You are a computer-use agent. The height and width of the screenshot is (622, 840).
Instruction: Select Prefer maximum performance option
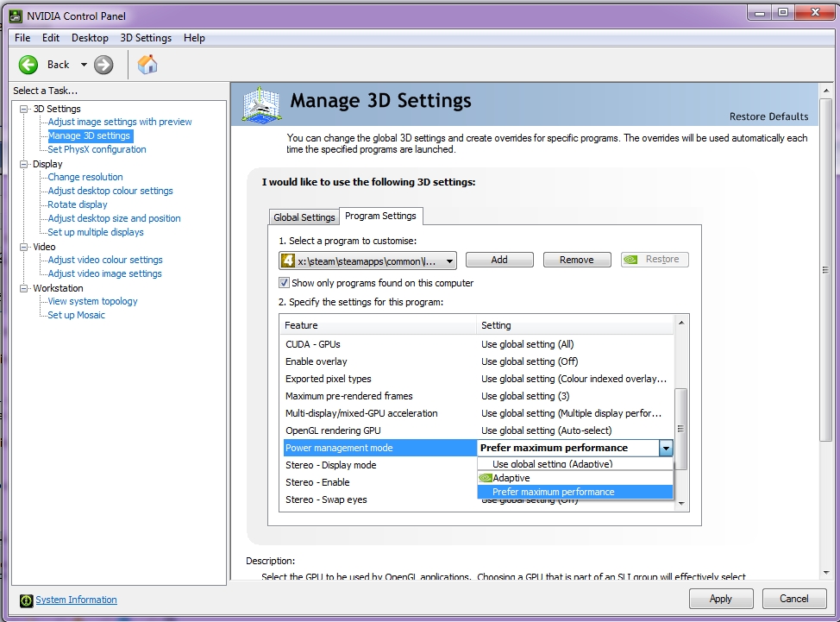click(x=575, y=492)
